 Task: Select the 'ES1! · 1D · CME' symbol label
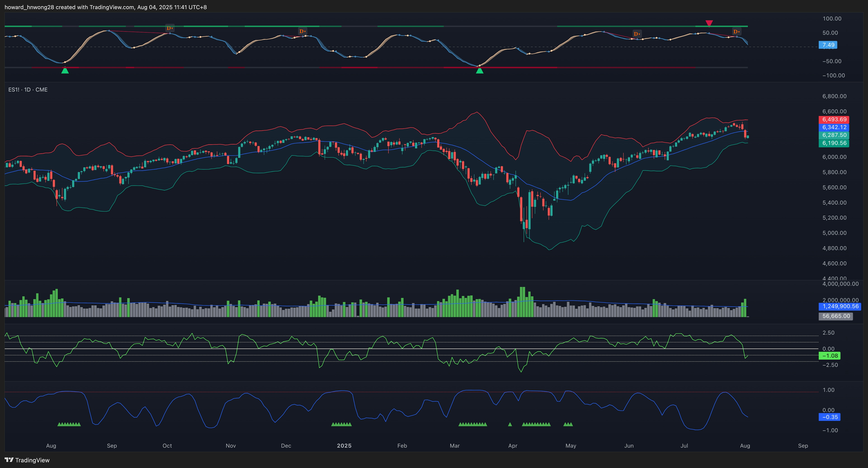tap(28, 90)
